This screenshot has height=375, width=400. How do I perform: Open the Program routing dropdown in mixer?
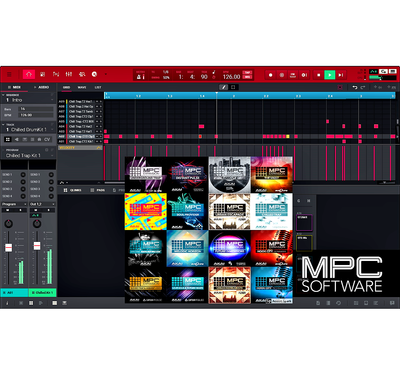(14, 204)
